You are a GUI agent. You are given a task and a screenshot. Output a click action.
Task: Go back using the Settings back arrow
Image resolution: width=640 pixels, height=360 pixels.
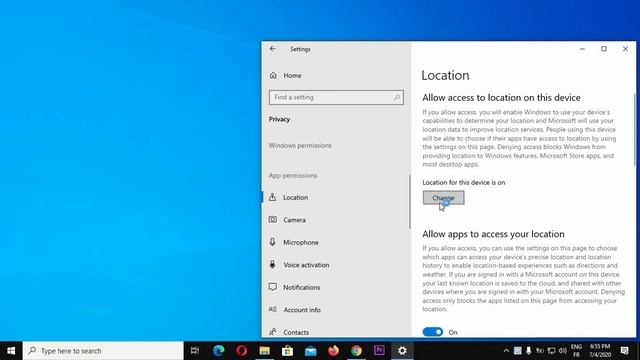point(273,49)
